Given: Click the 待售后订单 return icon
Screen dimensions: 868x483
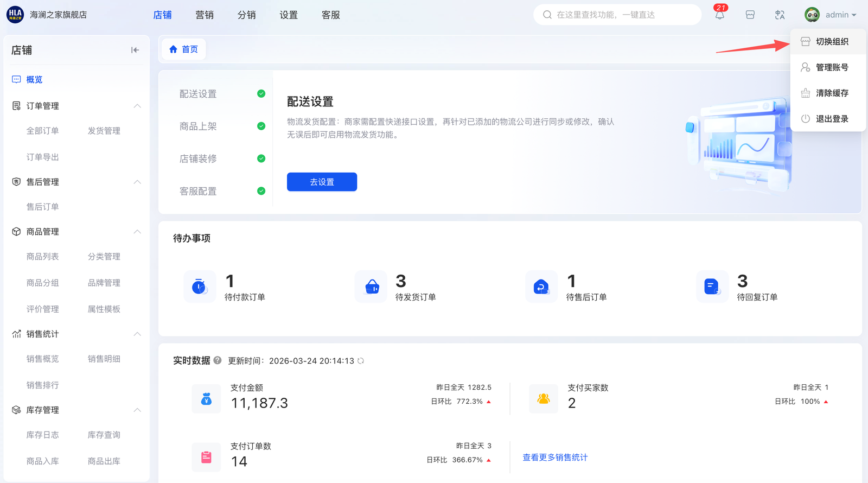Looking at the screenshot, I should pyautogui.click(x=541, y=287).
